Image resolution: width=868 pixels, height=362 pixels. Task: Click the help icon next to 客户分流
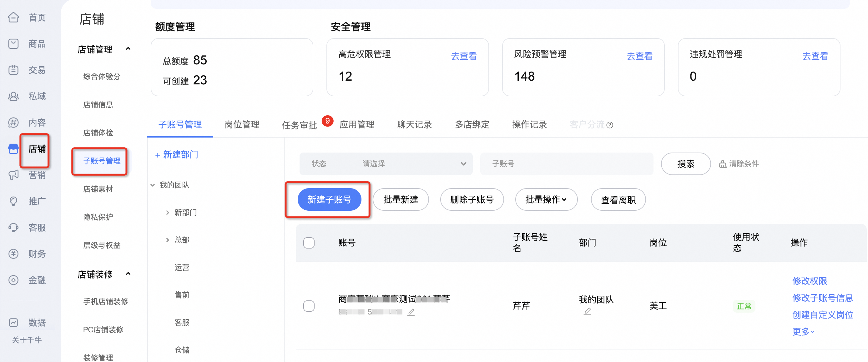609,125
